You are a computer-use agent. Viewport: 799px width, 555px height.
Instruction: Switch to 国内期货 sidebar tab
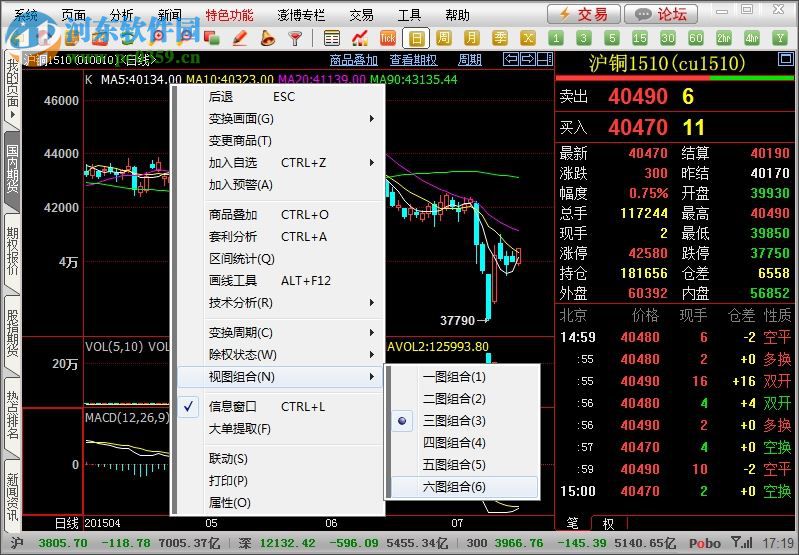point(12,170)
